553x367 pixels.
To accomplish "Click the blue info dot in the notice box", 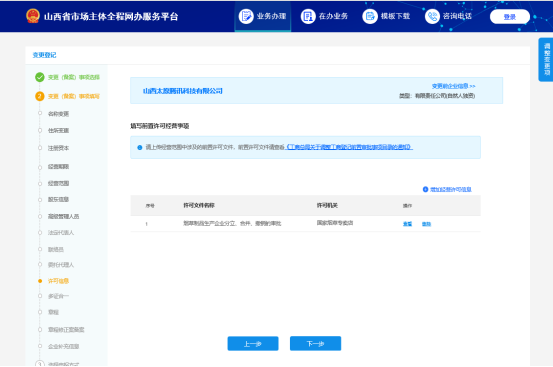I will (139, 147).
